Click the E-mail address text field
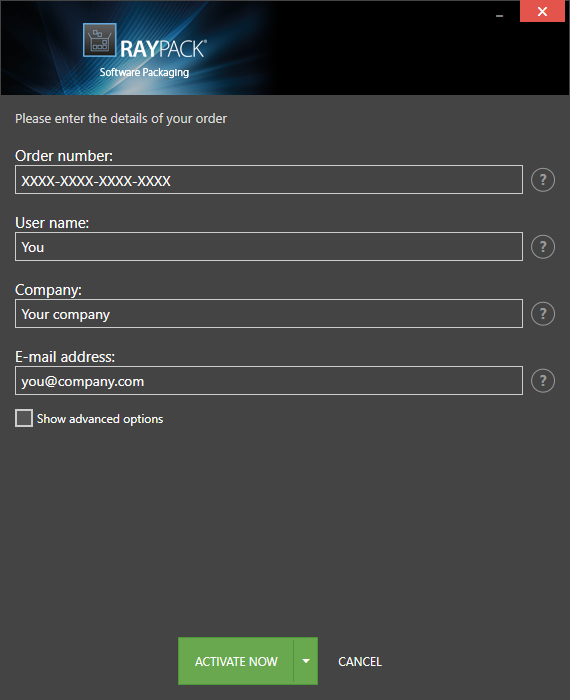The height and width of the screenshot is (700, 570). [269, 380]
